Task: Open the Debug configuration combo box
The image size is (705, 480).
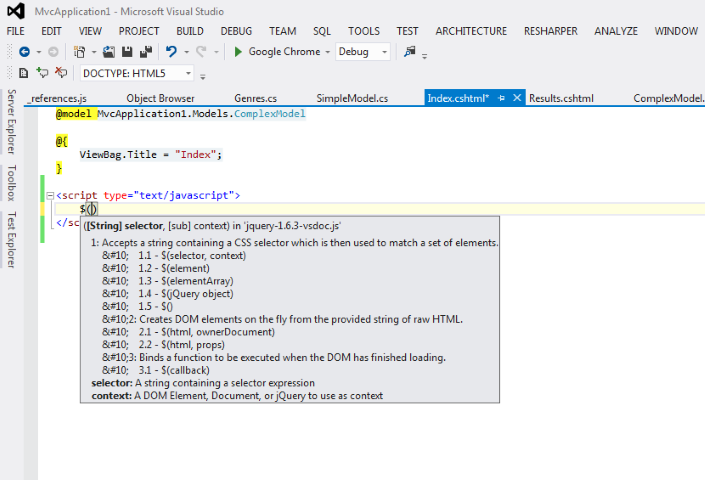Action: tap(363, 52)
